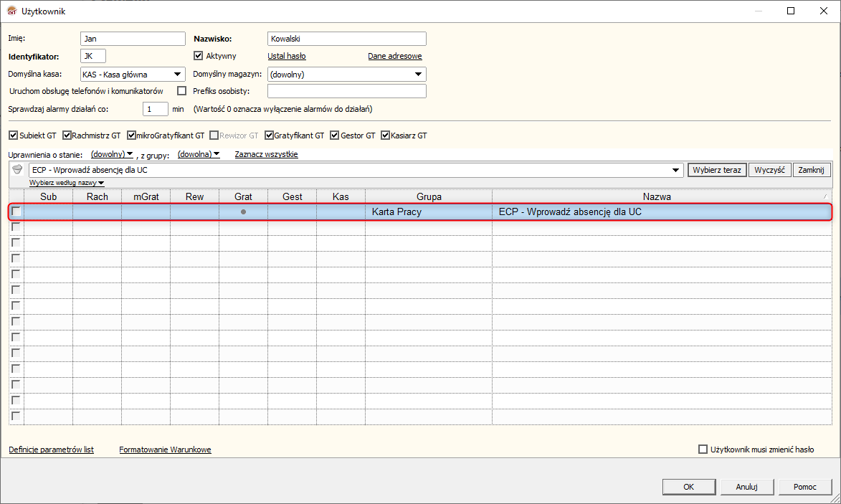Image resolution: width=841 pixels, height=504 pixels.
Task: Open the Ustal hasło link
Action: point(286,56)
